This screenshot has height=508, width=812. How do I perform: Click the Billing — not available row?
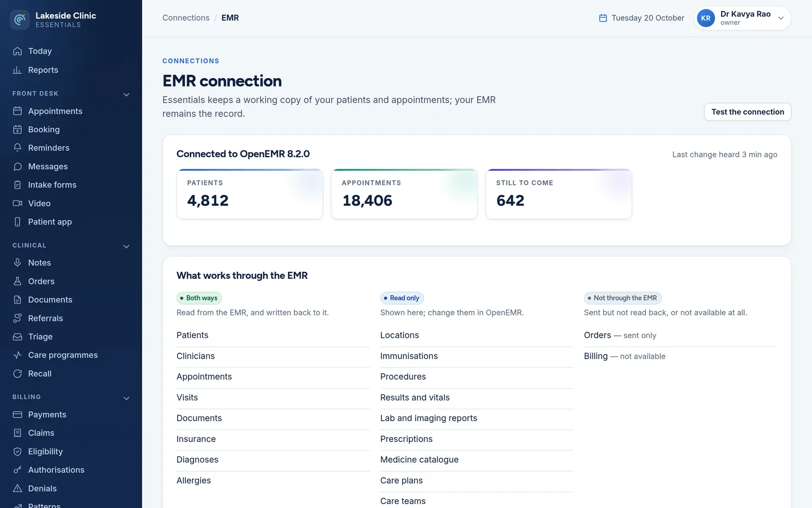coord(681,356)
